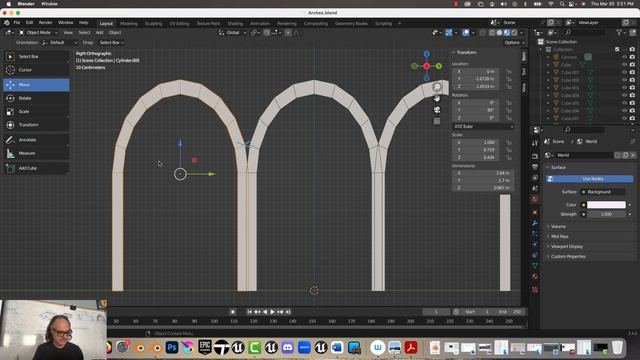Play animation forward button
This screenshot has width=640, height=360.
273,312
